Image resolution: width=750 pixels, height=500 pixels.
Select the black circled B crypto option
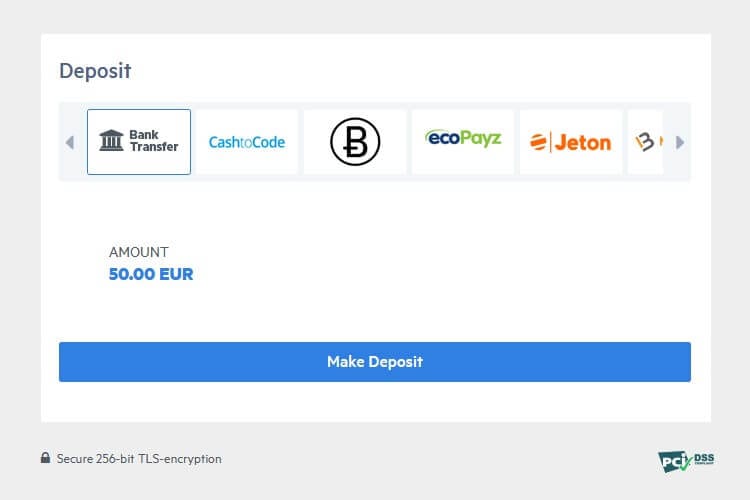coord(355,142)
